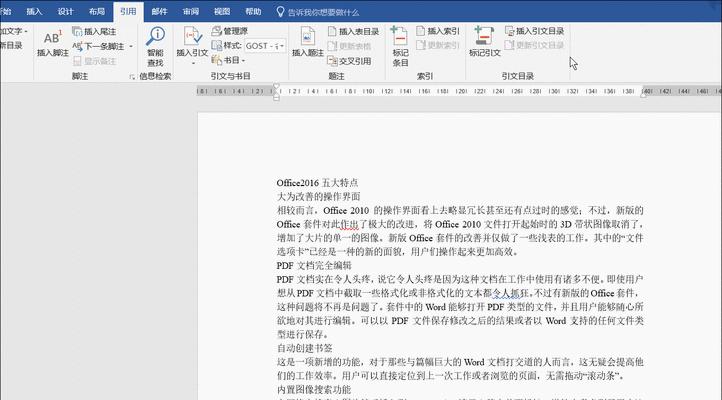This screenshot has width=722, height=400.
Task: Click the line '大为改善的操作界面'
Action: 318,197
